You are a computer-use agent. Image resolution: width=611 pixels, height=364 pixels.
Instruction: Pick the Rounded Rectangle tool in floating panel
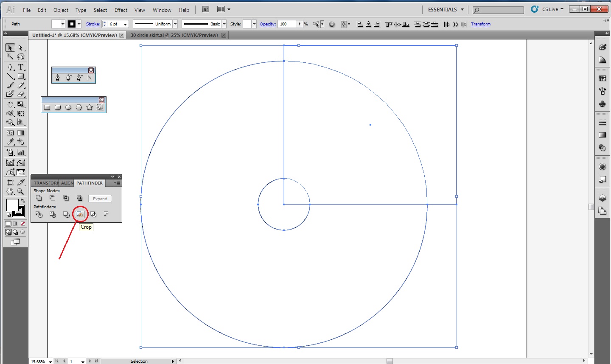coord(58,108)
